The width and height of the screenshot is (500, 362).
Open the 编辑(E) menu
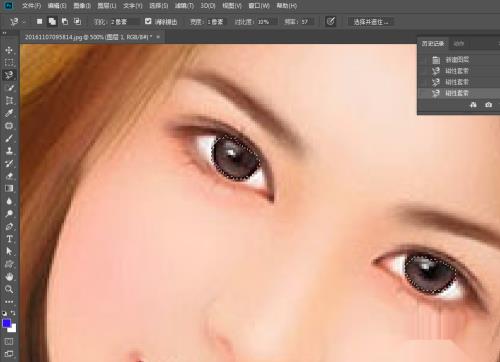[57, 6]
